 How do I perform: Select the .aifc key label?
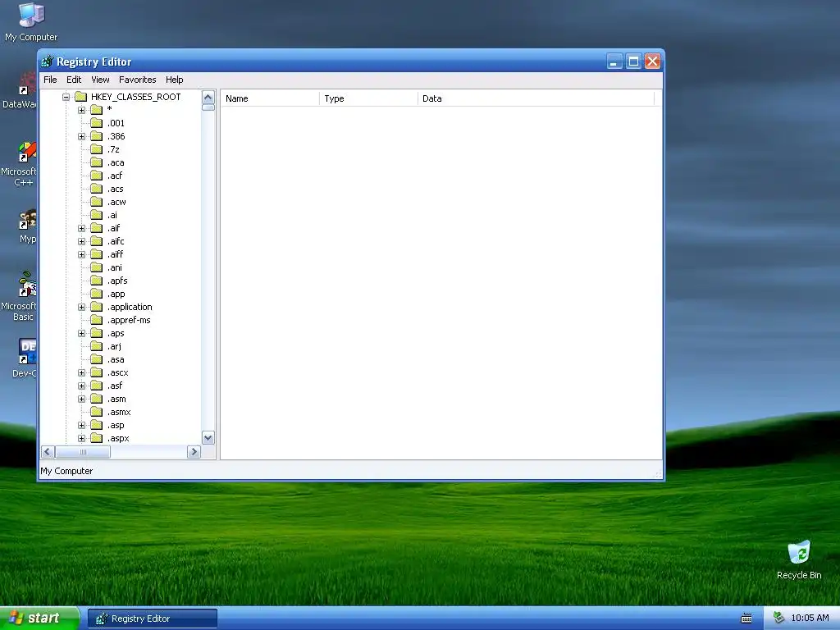tap(115, 241)
